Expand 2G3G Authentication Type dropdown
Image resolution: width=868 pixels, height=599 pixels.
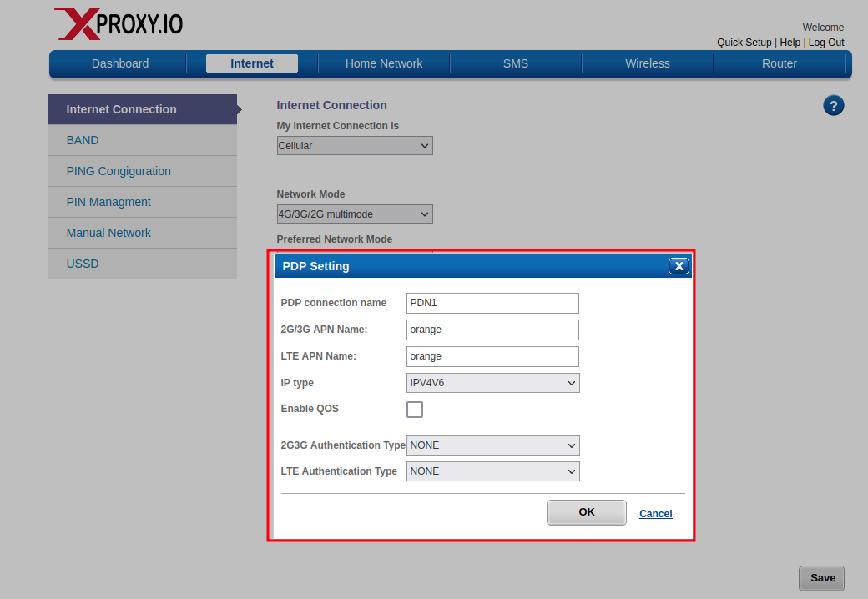click(492, 445)
